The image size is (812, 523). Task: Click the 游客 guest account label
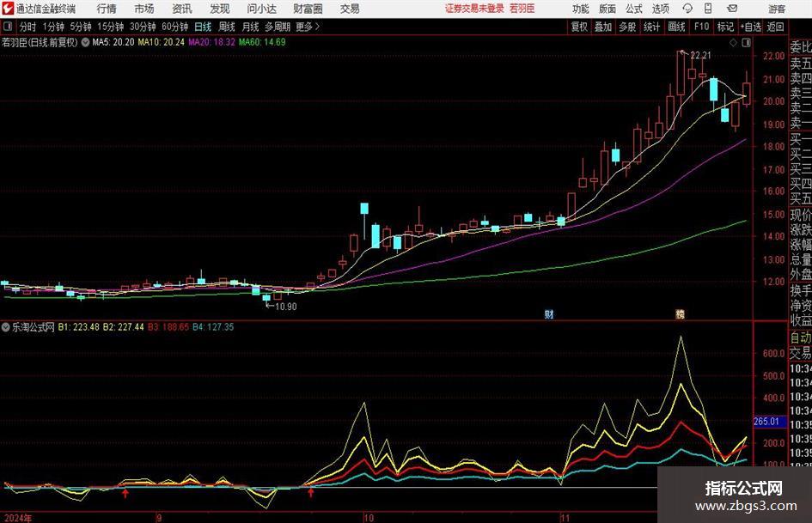pyautogui.click(x=777, y=9)
